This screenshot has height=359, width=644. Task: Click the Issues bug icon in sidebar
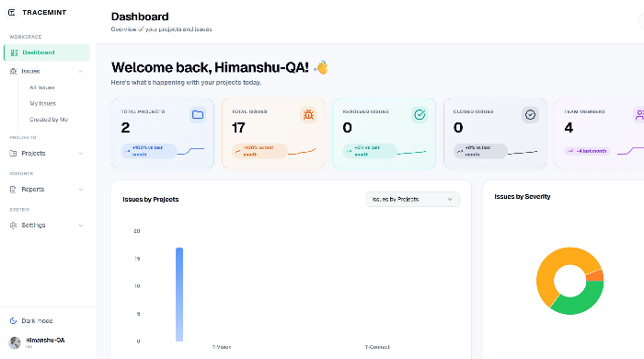point(13,71)
